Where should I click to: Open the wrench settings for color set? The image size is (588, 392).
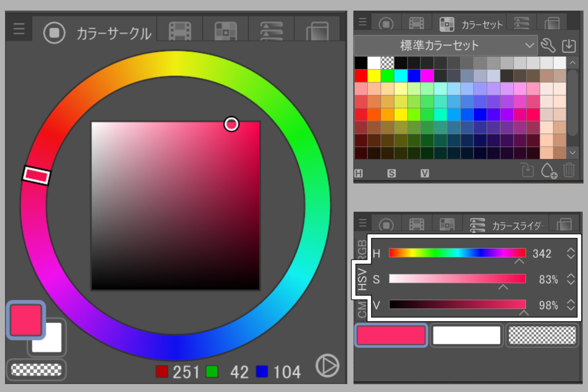coord(548,45)
